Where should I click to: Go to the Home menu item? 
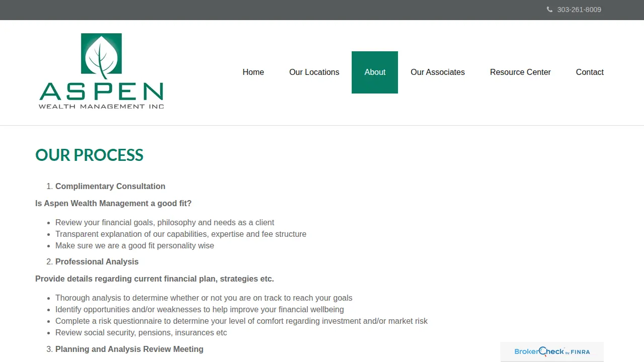253,72
